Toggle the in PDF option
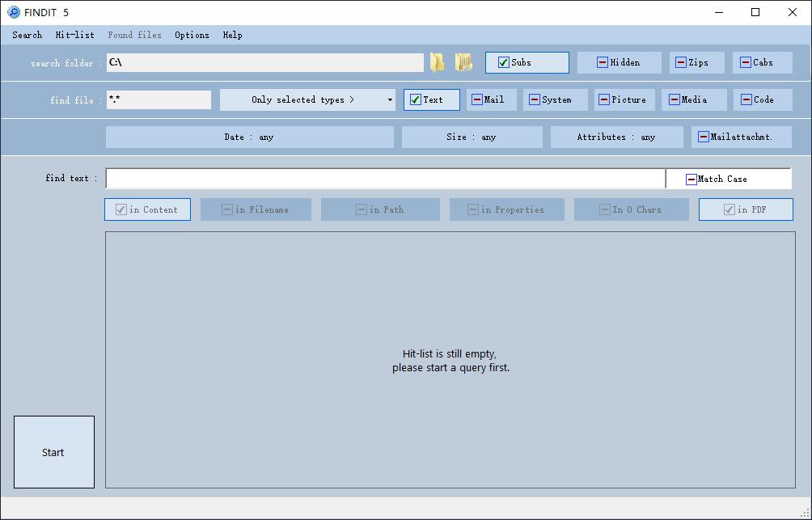The height and width of the screenshot is (520, 812). pyautogui.click(x=746, y=209)
